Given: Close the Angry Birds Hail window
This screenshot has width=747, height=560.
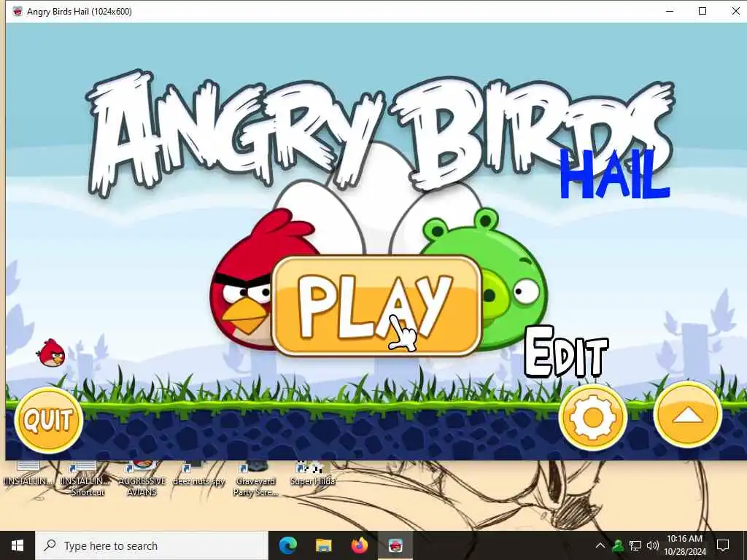Looking at the screenshot, I should tap(735, 11).
